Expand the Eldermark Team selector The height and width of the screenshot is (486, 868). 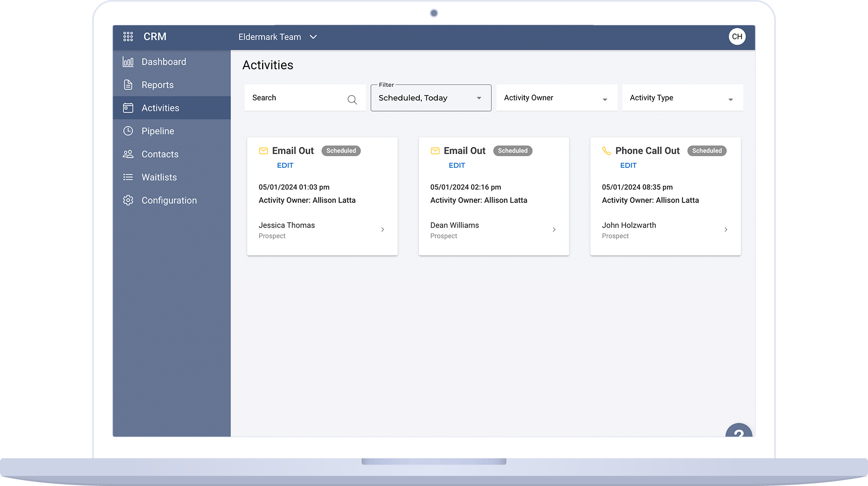[278, 37]
